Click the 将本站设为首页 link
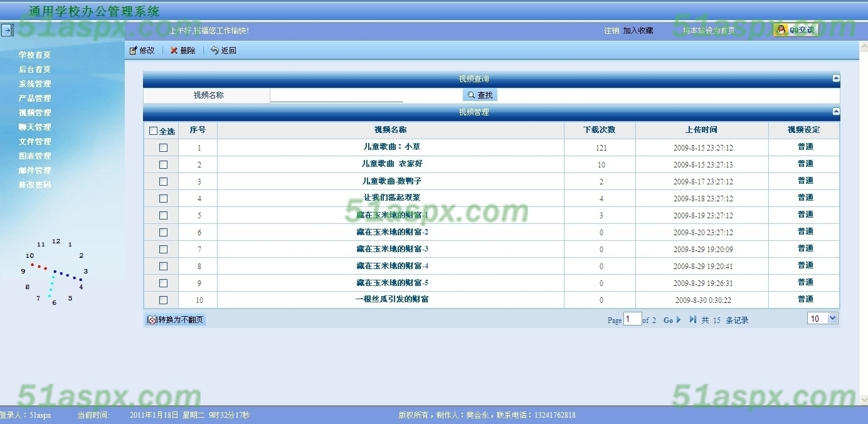 pyautogui.click(x=709, y=30)
